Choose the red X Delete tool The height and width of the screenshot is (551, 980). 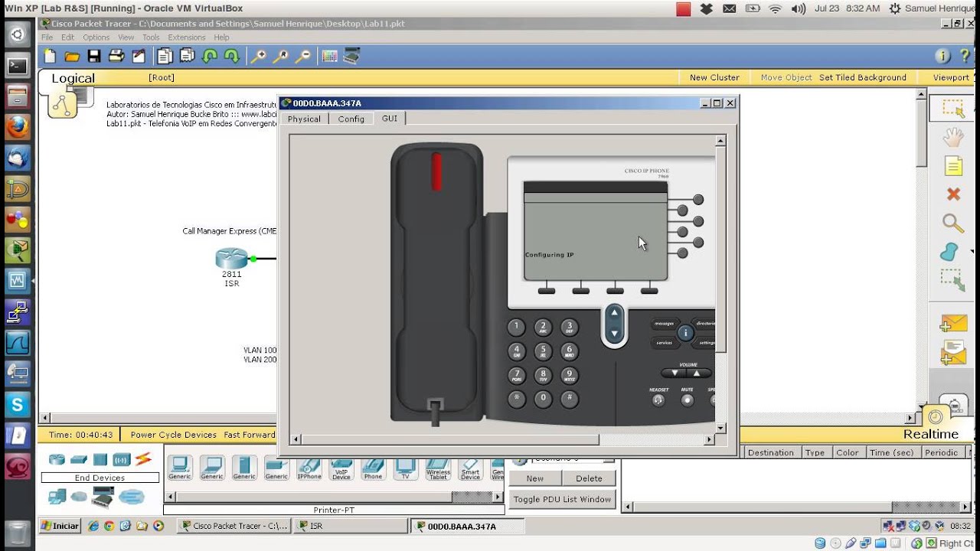(952, 194)
